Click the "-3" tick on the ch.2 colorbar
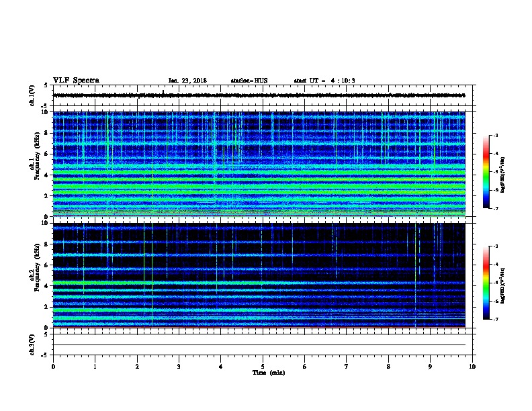This screenshot has height=411, width=532. [495, 246]
